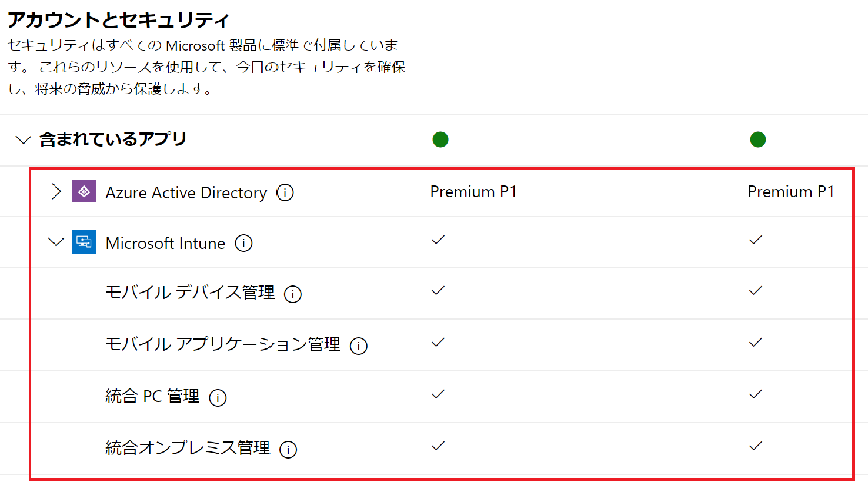Collapse the Microsoft Intune row
The height and width of the screenshot is (485, 868).
tap(56, 242)
